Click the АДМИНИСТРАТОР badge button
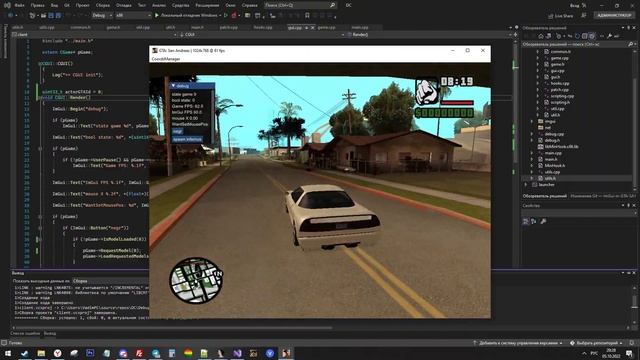Viewport: 640px width, 360px height. (614, 16)
